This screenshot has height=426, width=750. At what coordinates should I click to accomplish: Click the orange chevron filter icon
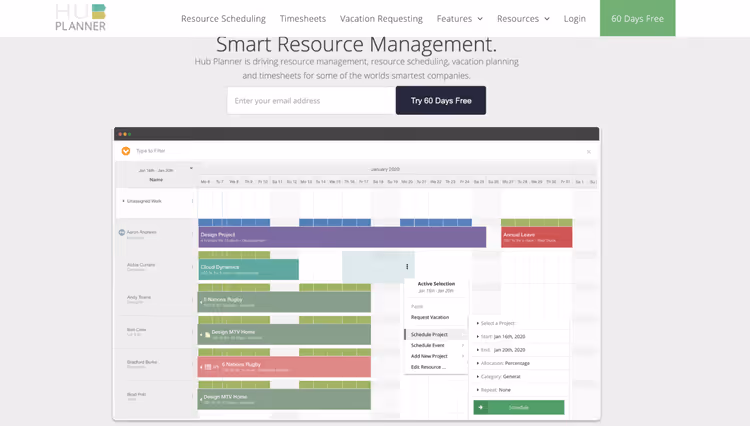(126, 151)
